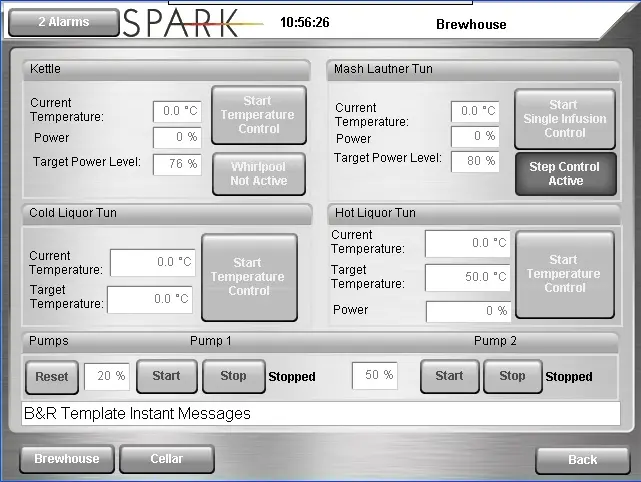Viewport: 641px width, 482px height.
Task: Edit Mash Lautner Tun target power level
Action: [x=475, y=161]
